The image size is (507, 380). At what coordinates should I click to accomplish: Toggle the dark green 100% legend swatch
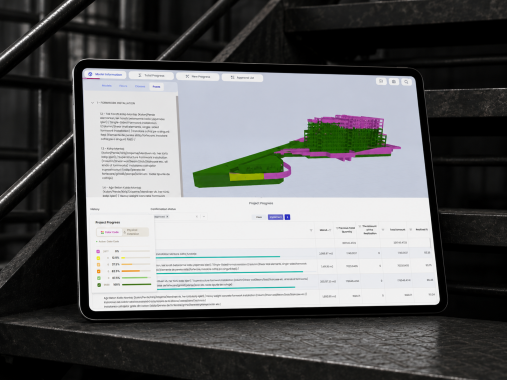[x=99, y=285]
